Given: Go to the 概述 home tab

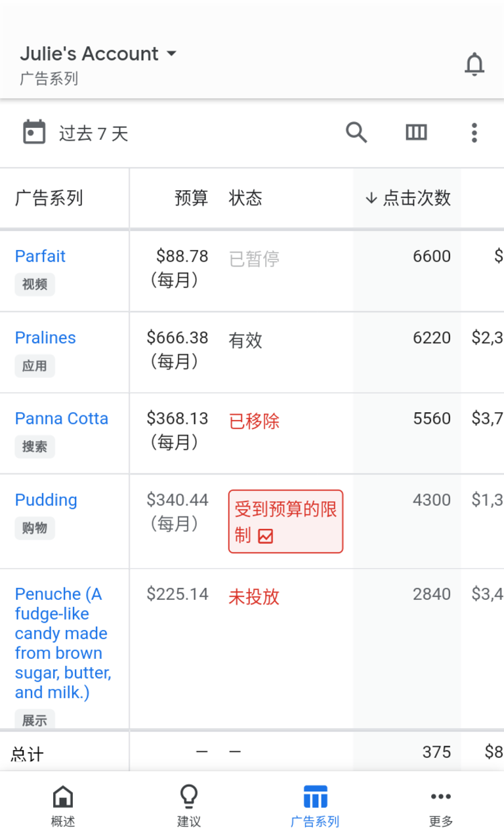Looking at the screenshot, I should pos(63,805).
